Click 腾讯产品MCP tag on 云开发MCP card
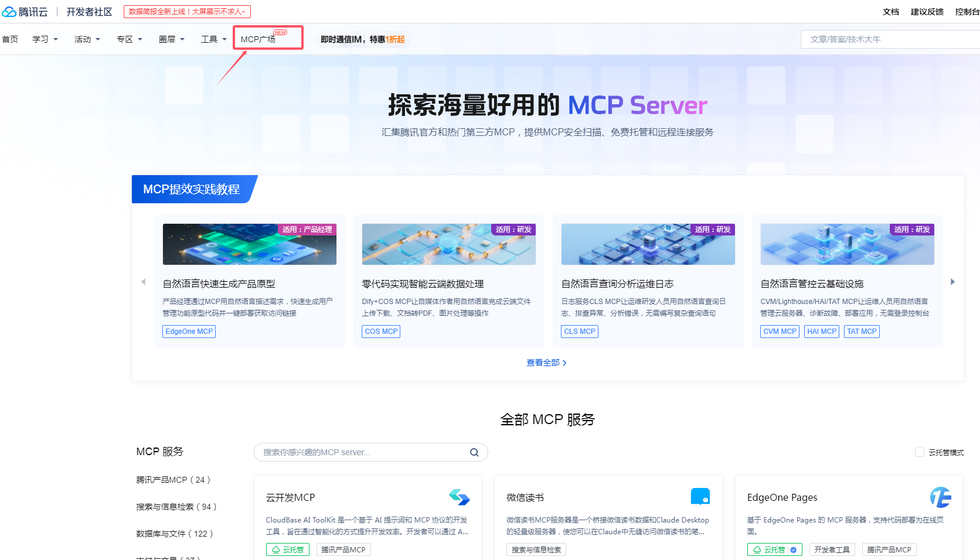Screen dimensions: 980x560 coord(343,549)
